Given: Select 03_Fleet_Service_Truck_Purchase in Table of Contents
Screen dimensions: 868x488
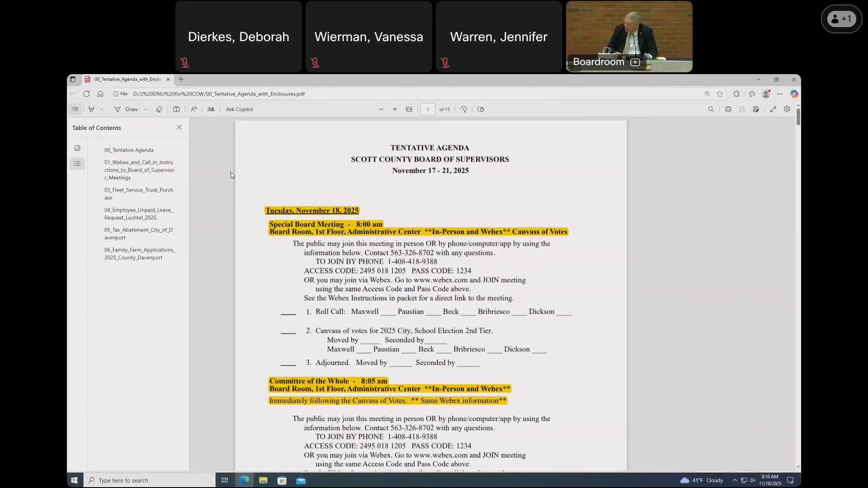Looking at the screenshot, I should pos(138,193).
